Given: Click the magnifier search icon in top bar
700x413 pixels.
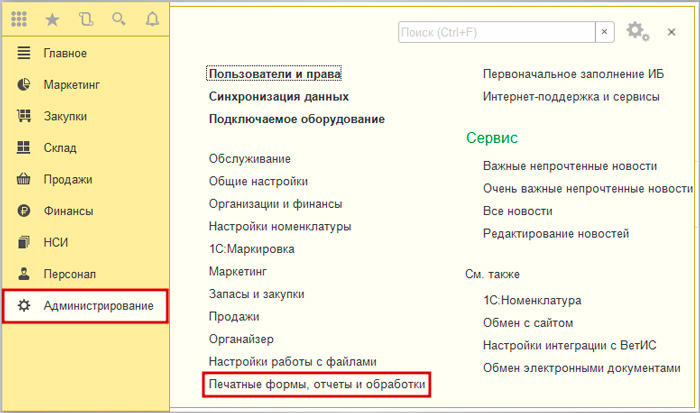Looking at the screenshot, I should pos(119,19).
